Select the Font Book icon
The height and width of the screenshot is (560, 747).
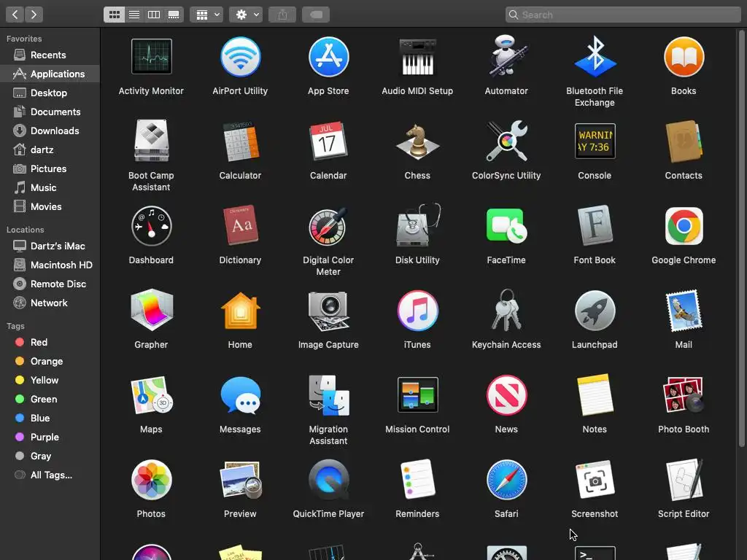pos(595,225)
